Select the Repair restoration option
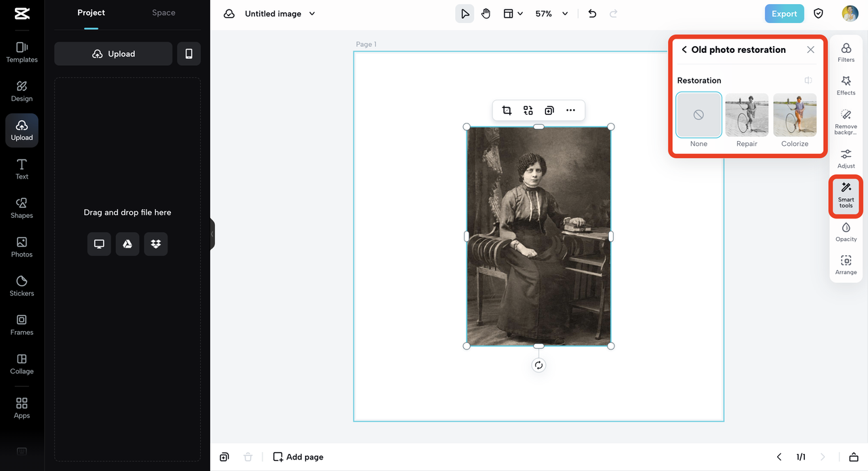This screenshot has height=471, width=868. tap(747, 115)
